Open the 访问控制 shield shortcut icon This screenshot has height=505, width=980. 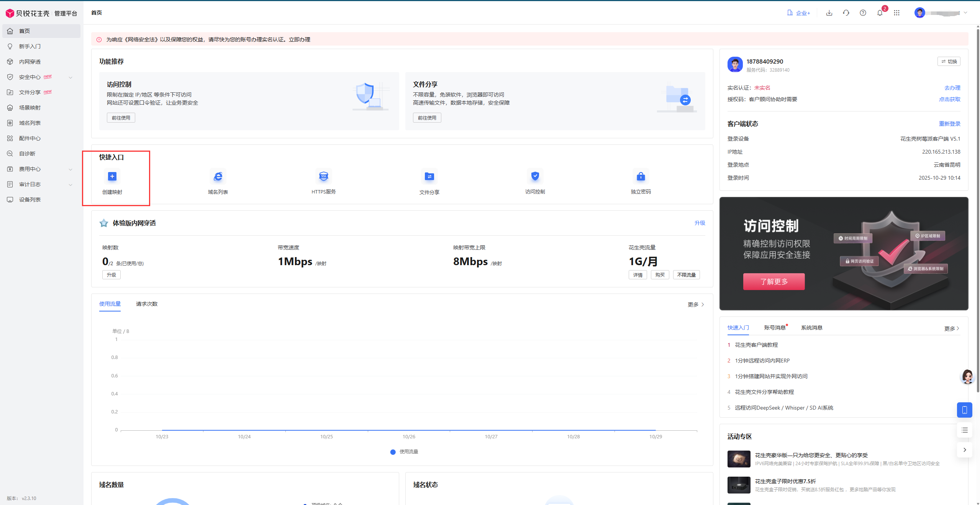(x=535, y=176)
